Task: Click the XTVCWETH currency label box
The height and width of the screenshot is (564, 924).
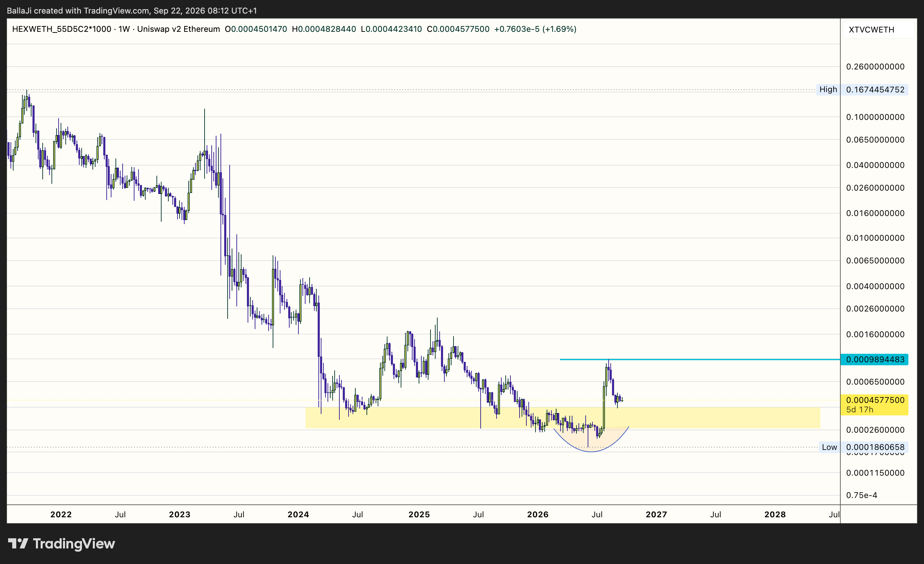Action: tap(878, 29)
